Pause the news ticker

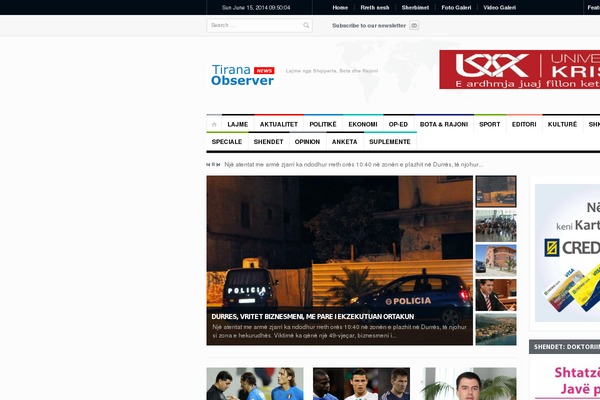click(x=213, y=165)
